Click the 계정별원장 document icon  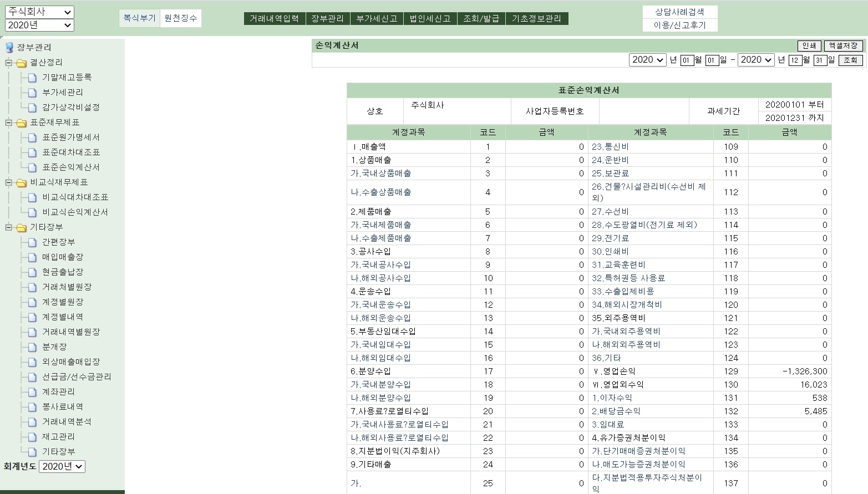(x=32, y=302)
